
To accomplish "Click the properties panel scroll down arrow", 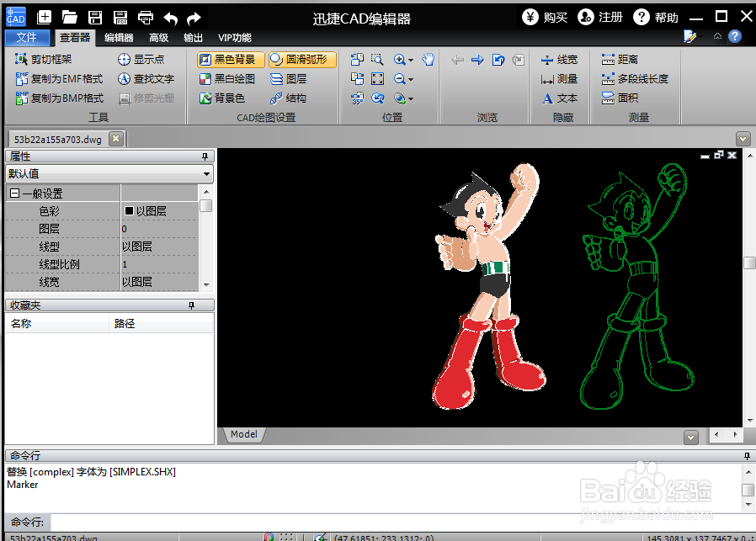I will point(206,284).
